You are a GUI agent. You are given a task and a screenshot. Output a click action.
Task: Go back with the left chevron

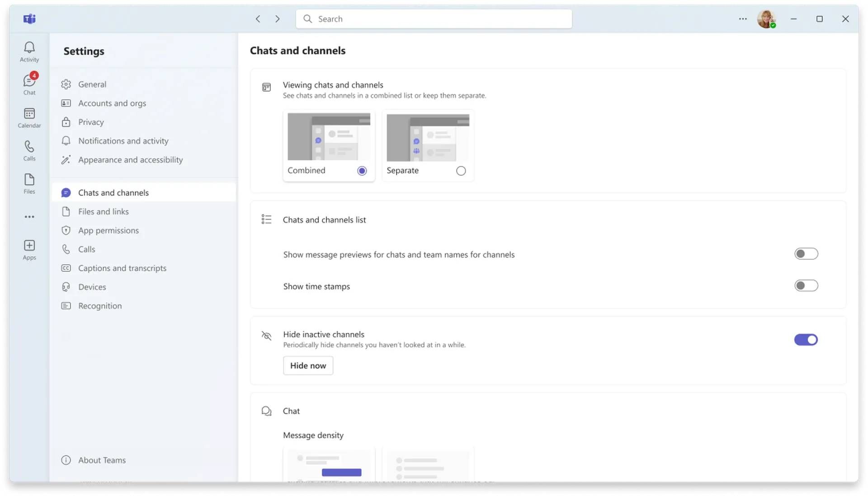coord(258,19)
